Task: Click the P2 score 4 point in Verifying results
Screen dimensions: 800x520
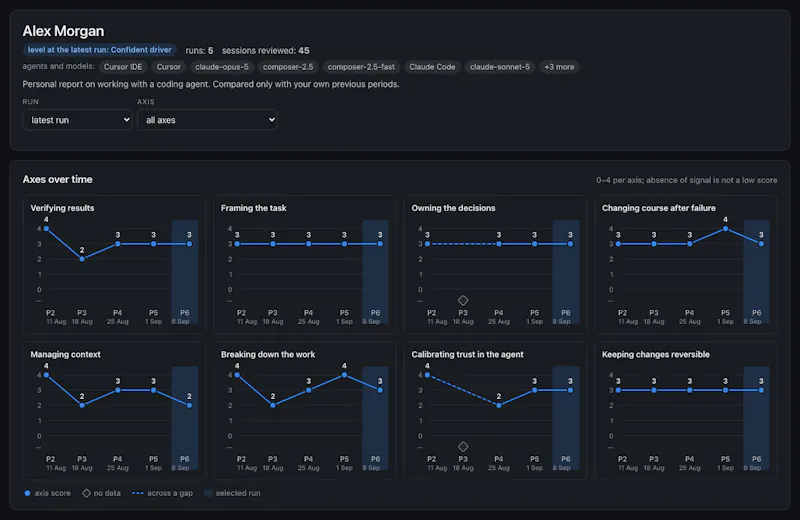Action: tap(46, 229)
